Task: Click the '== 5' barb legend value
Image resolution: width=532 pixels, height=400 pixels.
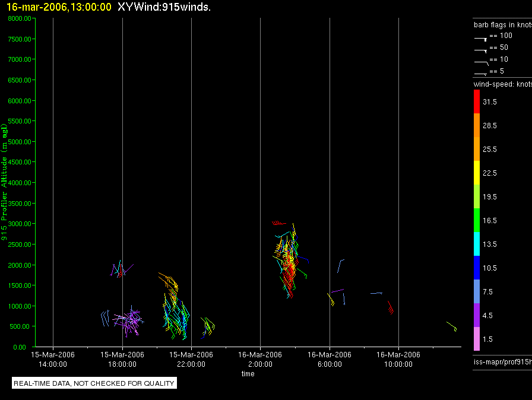Action: click(x=497, y=71)
